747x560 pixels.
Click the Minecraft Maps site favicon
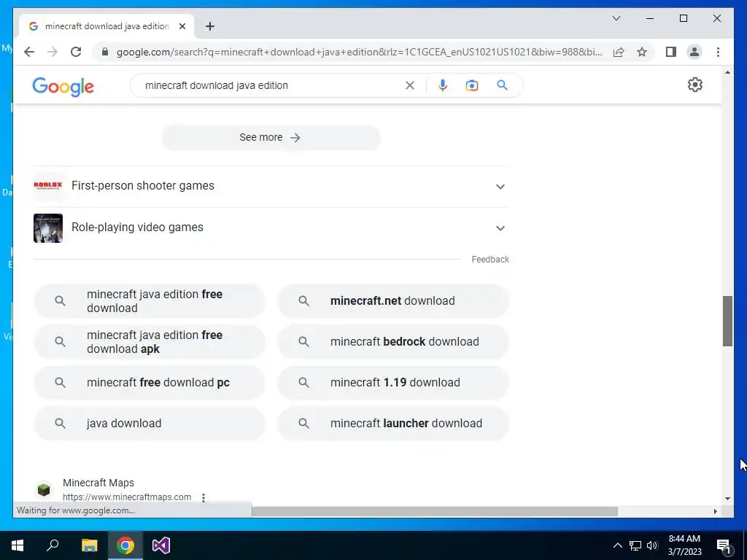44,489
